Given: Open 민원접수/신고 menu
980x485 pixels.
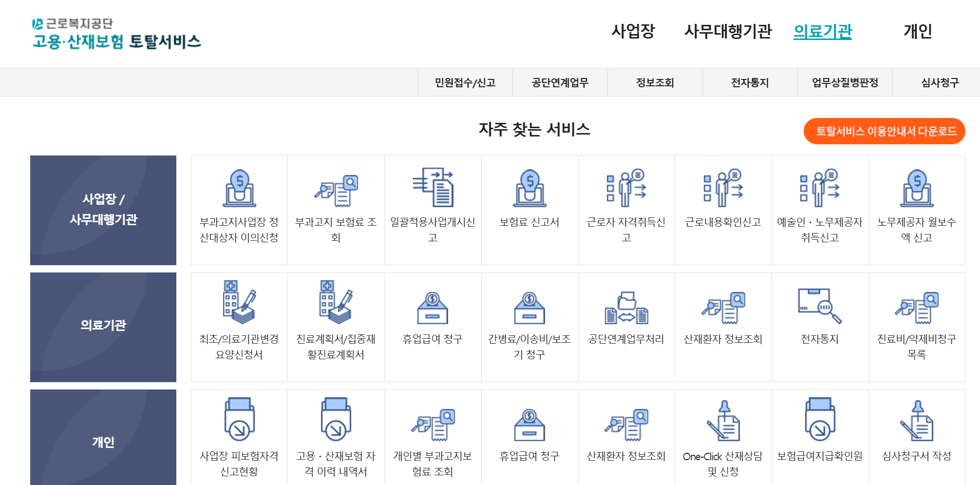Looking at the screenshot, I should [x=465, y=82].
